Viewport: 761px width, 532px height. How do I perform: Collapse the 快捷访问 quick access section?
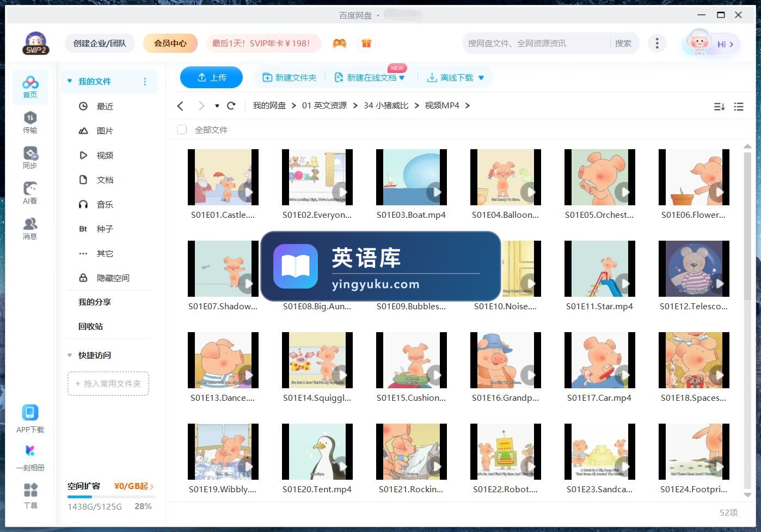(x=70, y=355)
